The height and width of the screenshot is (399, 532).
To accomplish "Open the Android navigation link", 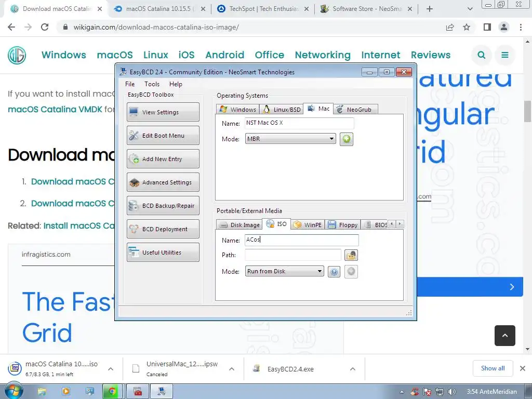I will click(x=224, y=55).
